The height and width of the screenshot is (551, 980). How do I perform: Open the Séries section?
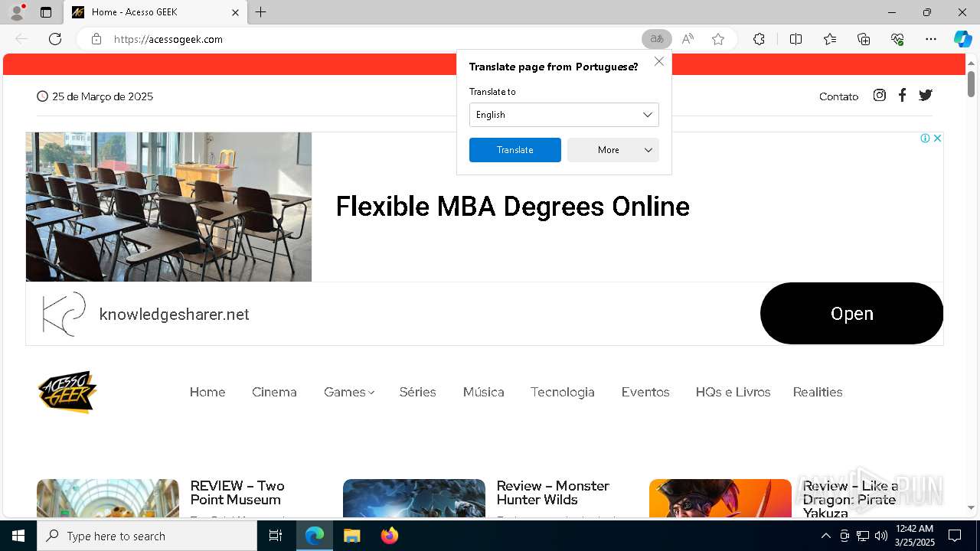point(417,392)
